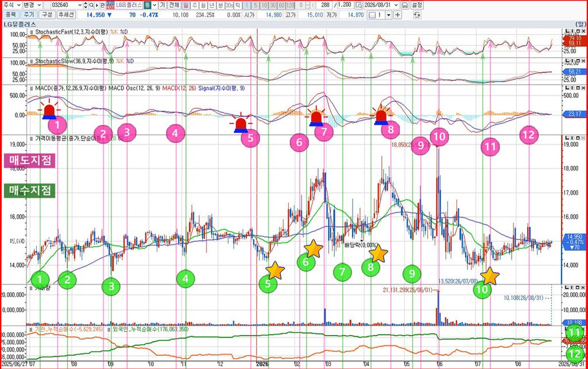Viewport: 588px width, 369px height.
Task: Click the play arrow next to the search icon
Action: point(96,5)
